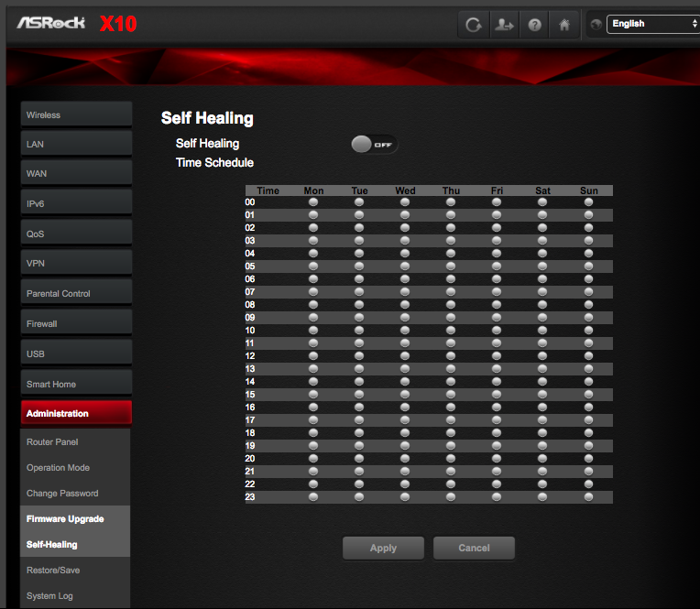Select Fri at hour 12 radio
This screenshot has height=609, width=700.
(497, 355)
